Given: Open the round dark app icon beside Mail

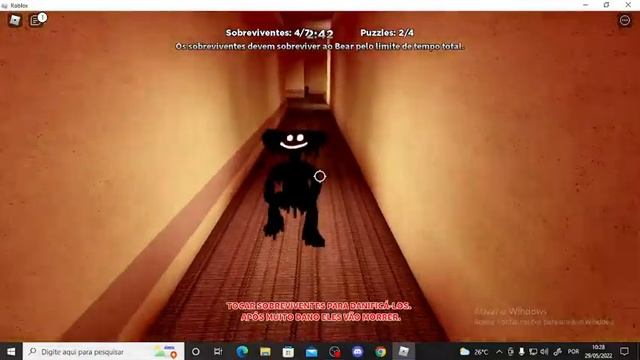Looking at the screenshot, I should point(335,351).
